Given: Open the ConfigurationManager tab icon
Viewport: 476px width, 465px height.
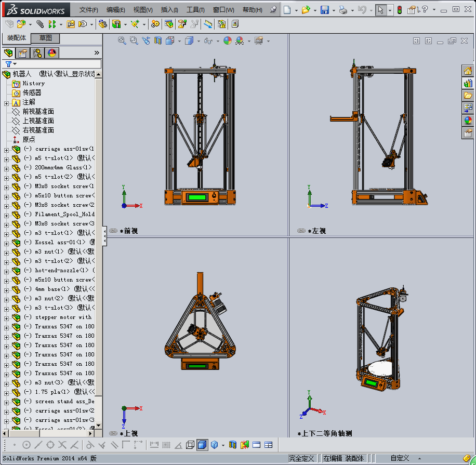Looking at the screenshot, I should [x=37, y=53].
